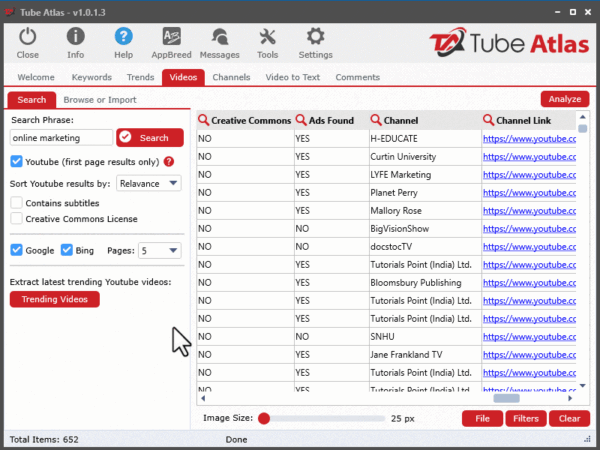Click the vertical scrollbar up arrow
The width and height of the screenshot is (600, 450).
coord(582,117)
